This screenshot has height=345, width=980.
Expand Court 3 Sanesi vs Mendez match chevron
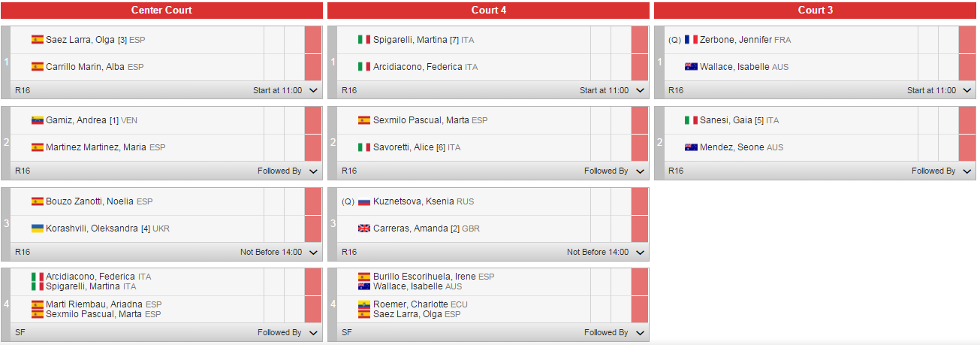[967, 171]
